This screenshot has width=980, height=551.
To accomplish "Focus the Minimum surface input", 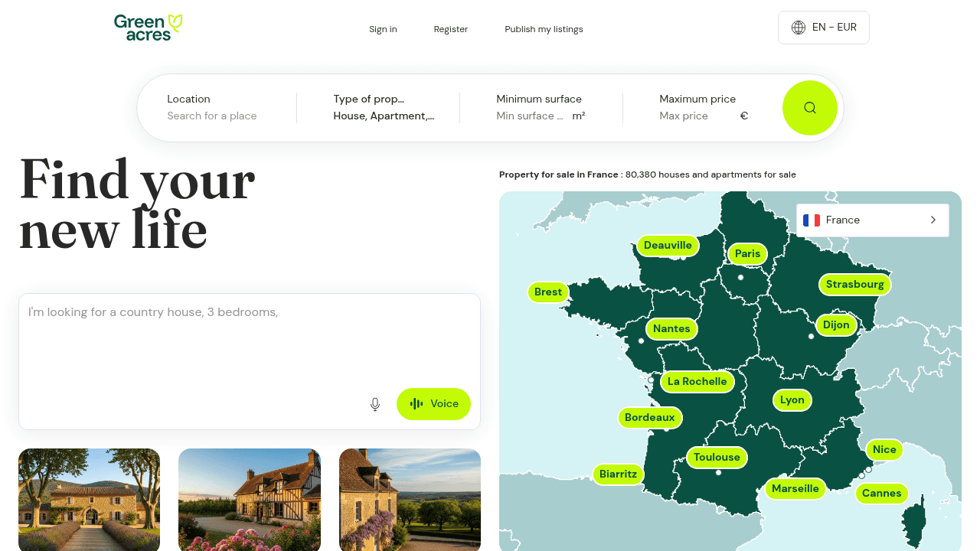I will pos(530,116).
